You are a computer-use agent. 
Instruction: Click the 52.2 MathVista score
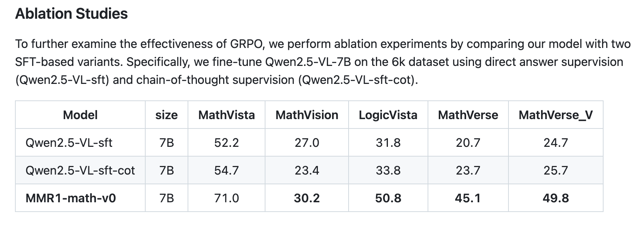(227, 143)
